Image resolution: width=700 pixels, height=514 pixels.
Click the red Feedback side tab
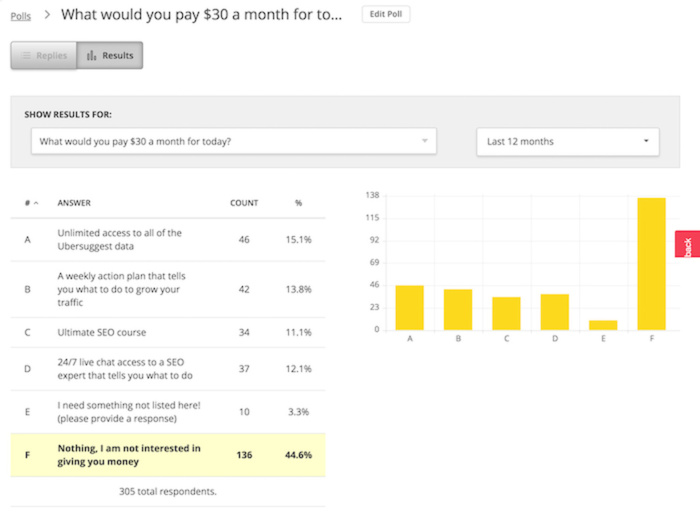tap(687, 244)
